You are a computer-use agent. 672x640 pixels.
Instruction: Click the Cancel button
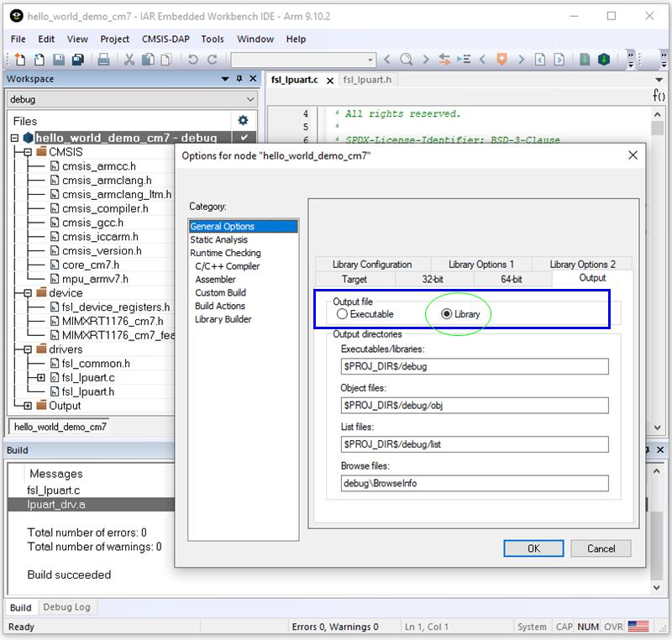[601, 548]
